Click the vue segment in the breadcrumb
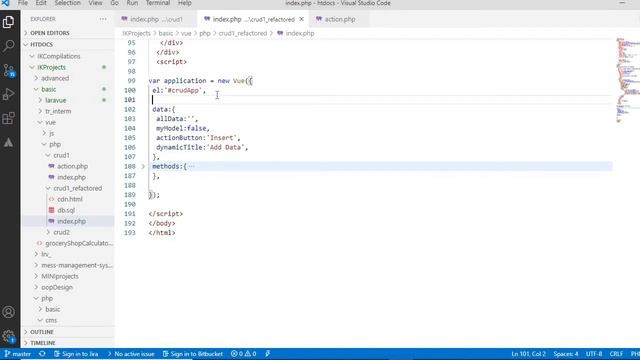640x360 pixels. 186,33
